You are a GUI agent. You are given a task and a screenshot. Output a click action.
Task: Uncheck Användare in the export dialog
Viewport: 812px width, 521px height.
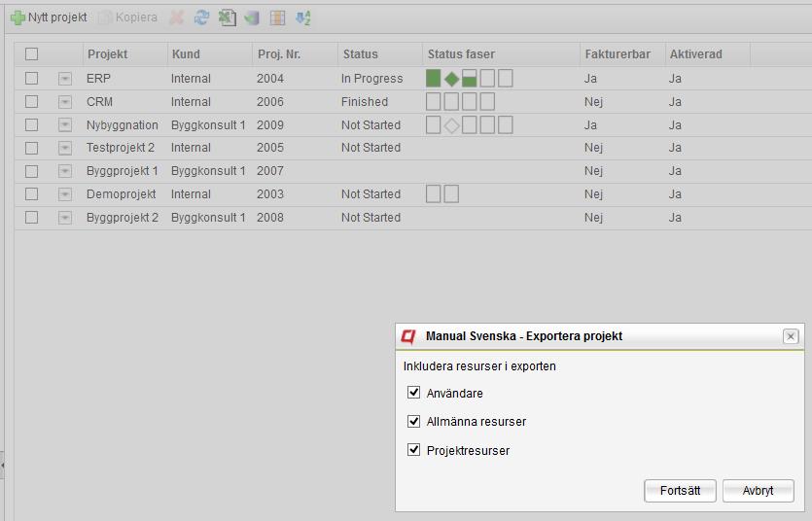413,392
